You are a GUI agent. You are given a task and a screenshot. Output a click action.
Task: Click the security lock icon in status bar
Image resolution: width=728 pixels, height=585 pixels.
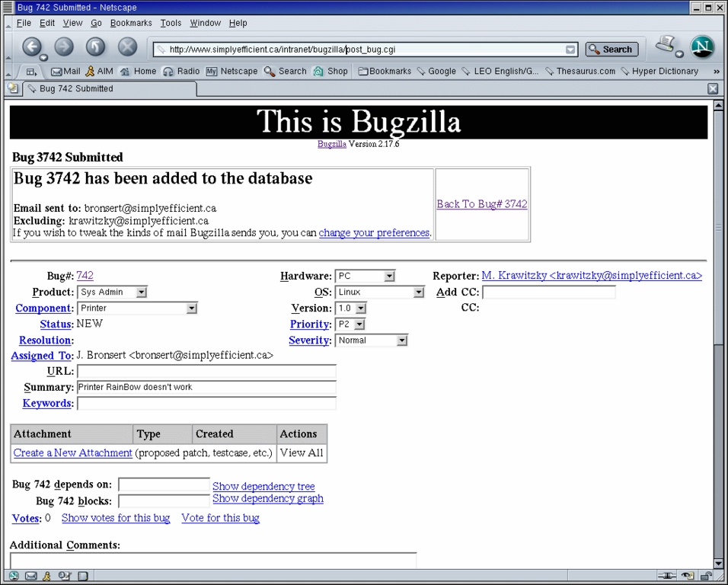[x=706, y=577]
